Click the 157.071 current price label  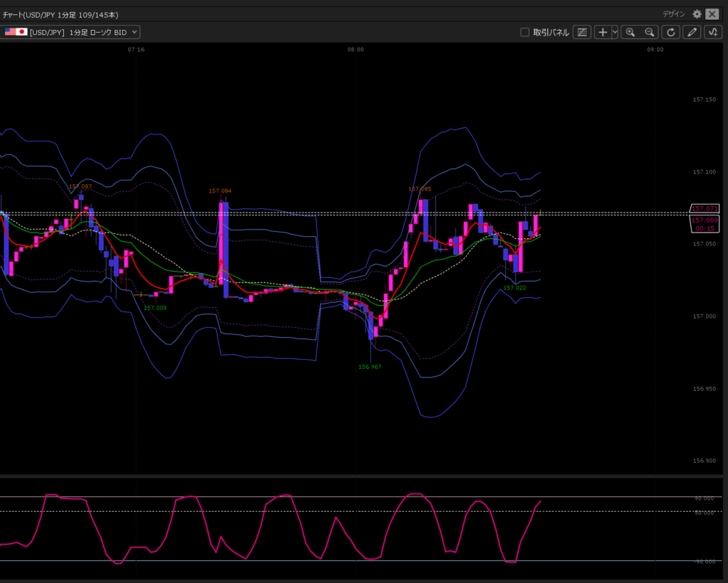point(705,208)
